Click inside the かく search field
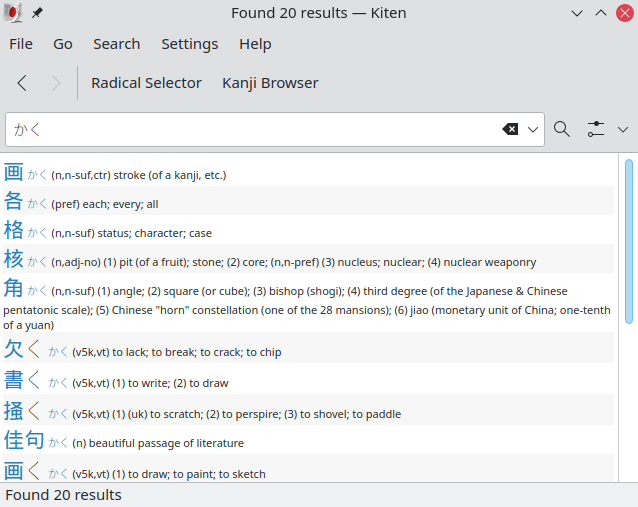The image size is (638, 507). 250,129
